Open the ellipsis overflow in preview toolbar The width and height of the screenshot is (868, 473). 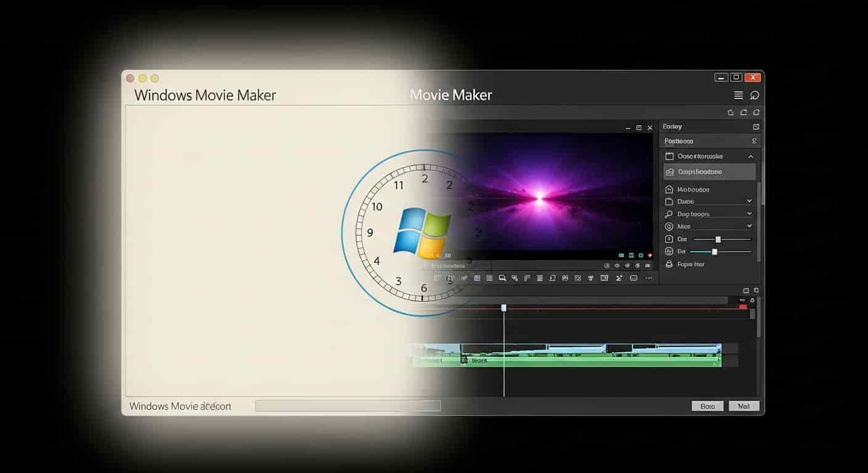[x=649, y=278]
